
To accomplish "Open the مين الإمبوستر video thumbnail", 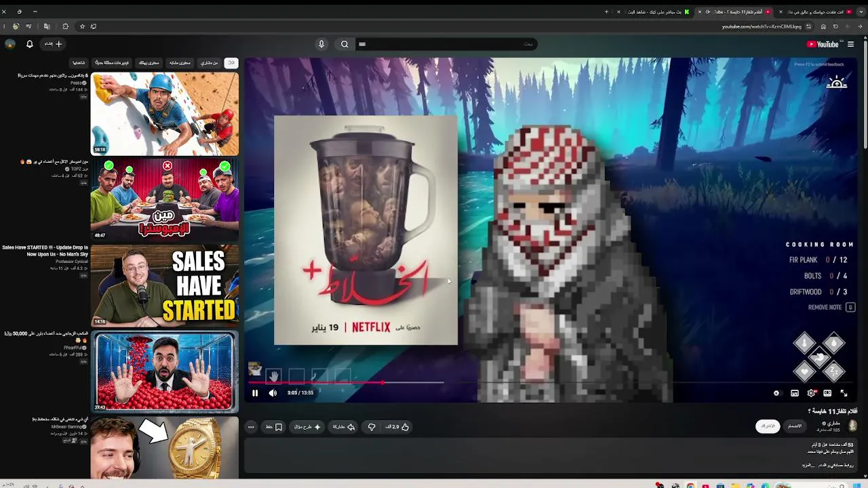I will 165,199.
